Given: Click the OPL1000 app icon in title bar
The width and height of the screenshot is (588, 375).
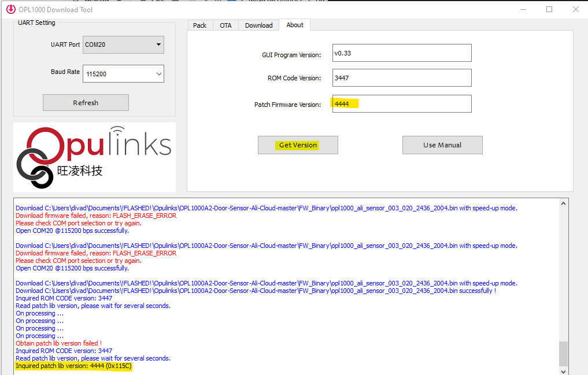Looking at the screenshot, I should 11,9.
